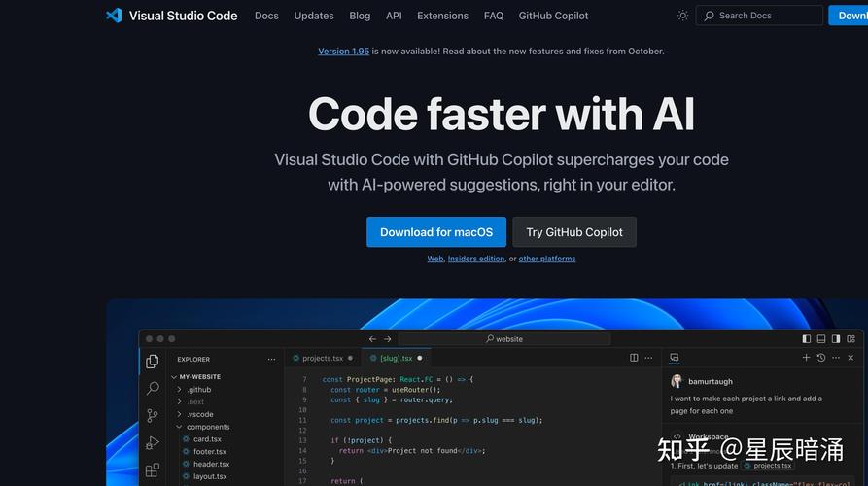The image size is (868, 486).
Task: Toggle the bottom panel layout icon
Action: pyautogui.click(x=821, y=339)
